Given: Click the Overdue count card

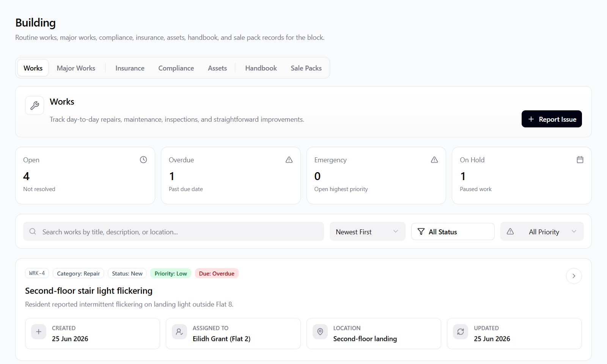Looking at the screenshot, I should point(231,176).
